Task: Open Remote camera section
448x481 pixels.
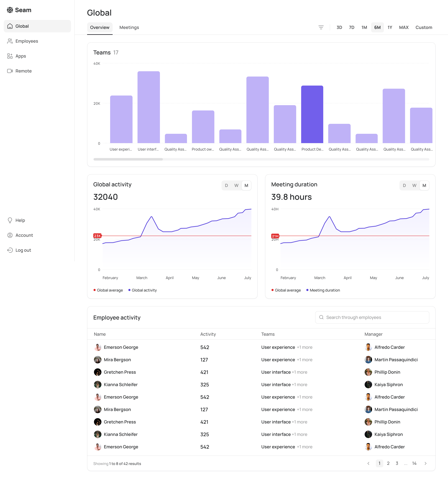Action: [23, 71]
